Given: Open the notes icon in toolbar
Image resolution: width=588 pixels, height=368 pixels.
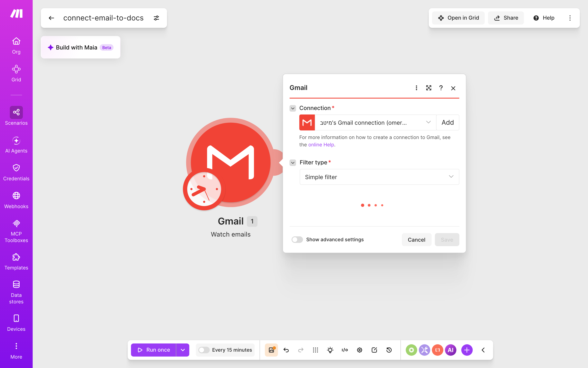Looking at the screenshot, I should (374, 350).
